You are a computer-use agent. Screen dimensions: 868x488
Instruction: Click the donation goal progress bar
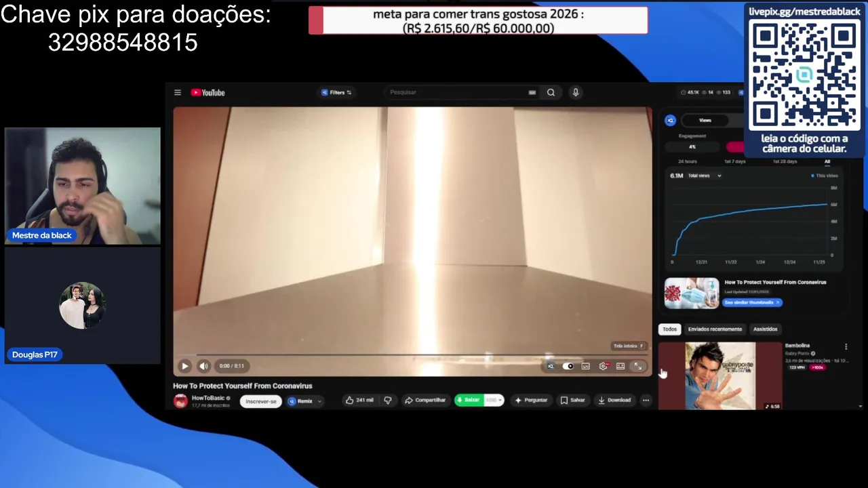coord(478,20)
